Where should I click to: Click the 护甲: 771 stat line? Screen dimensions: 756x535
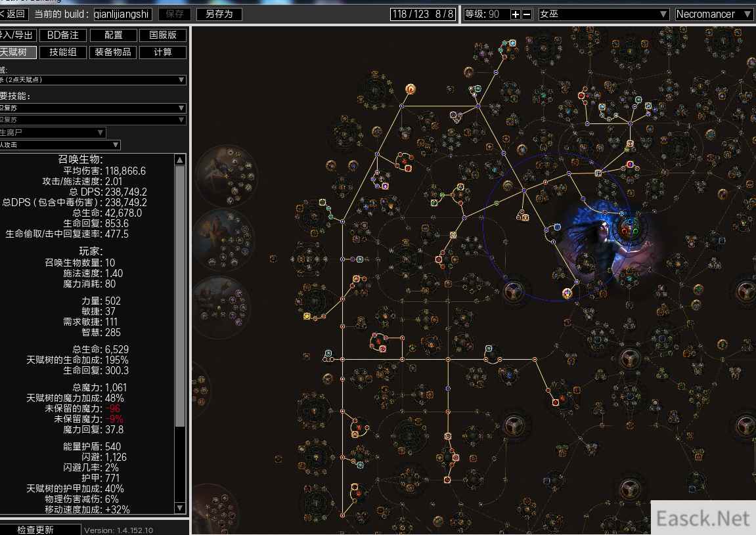pos(100,478)
